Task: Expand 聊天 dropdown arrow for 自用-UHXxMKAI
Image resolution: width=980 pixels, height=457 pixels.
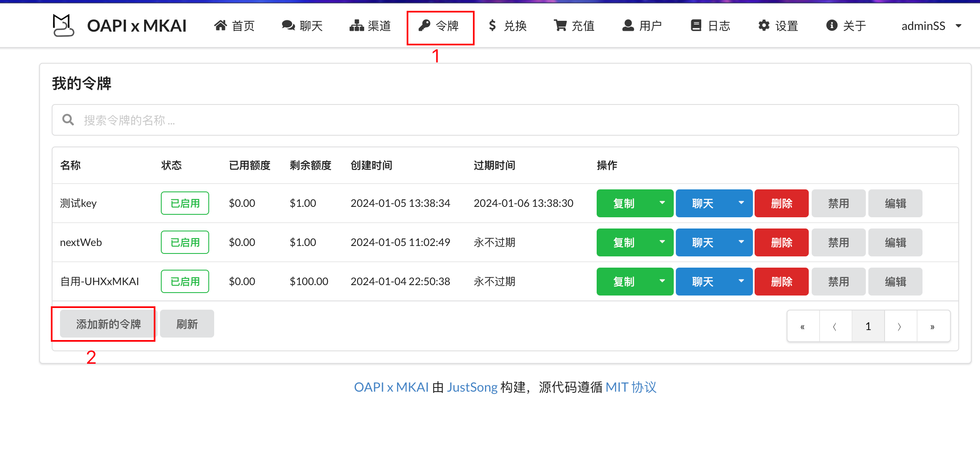Action: [x=741, y=281]
